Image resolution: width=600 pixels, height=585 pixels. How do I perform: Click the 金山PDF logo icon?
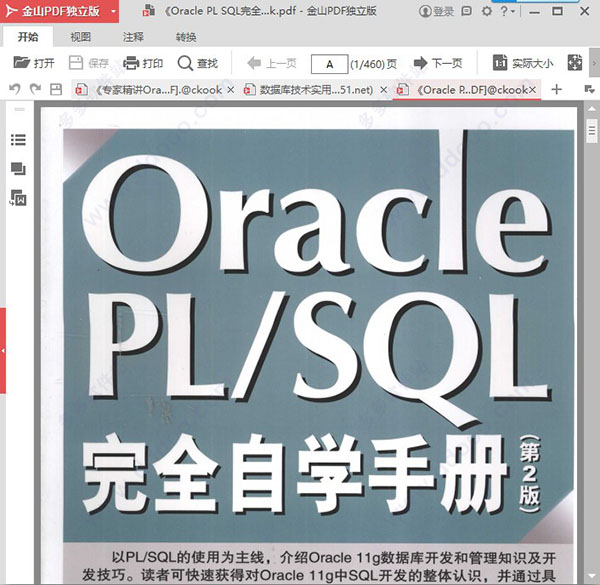coord(11,11)
